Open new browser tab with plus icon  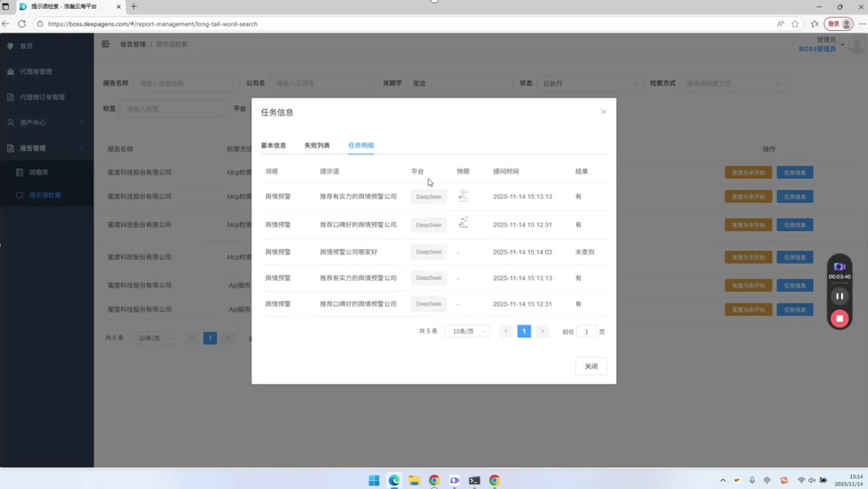point(133,7)
